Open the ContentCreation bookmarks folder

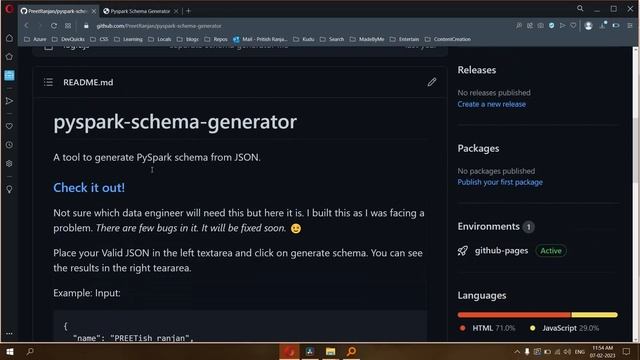448,39
